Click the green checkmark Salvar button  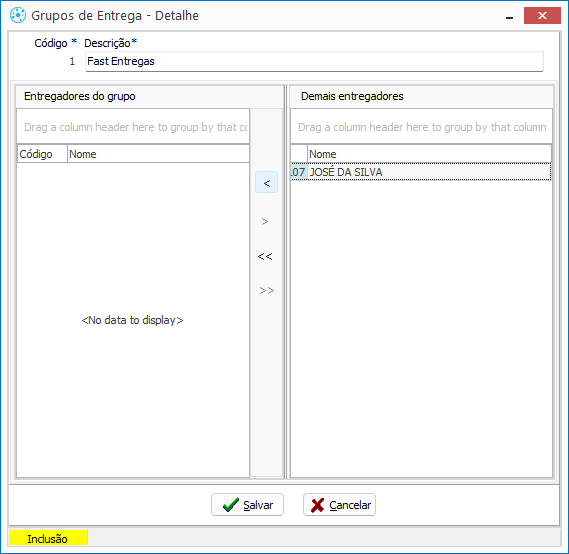[247, 505]
